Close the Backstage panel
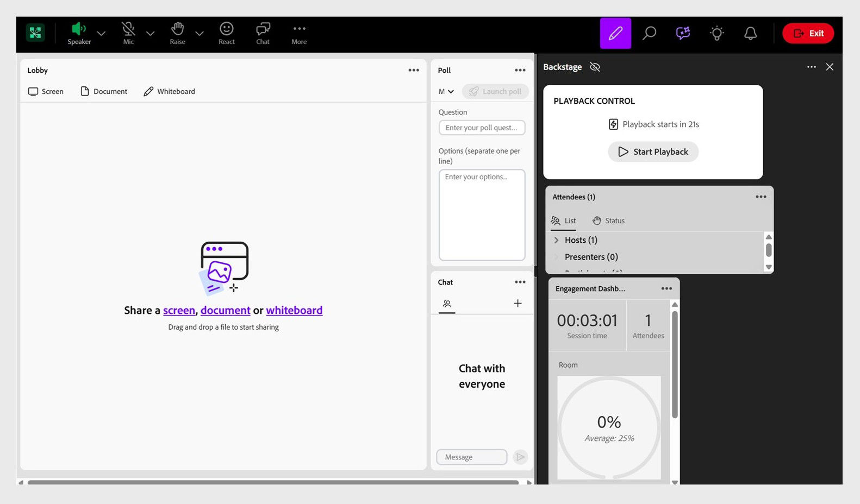The image size is (860, 504). click(830, 67)
